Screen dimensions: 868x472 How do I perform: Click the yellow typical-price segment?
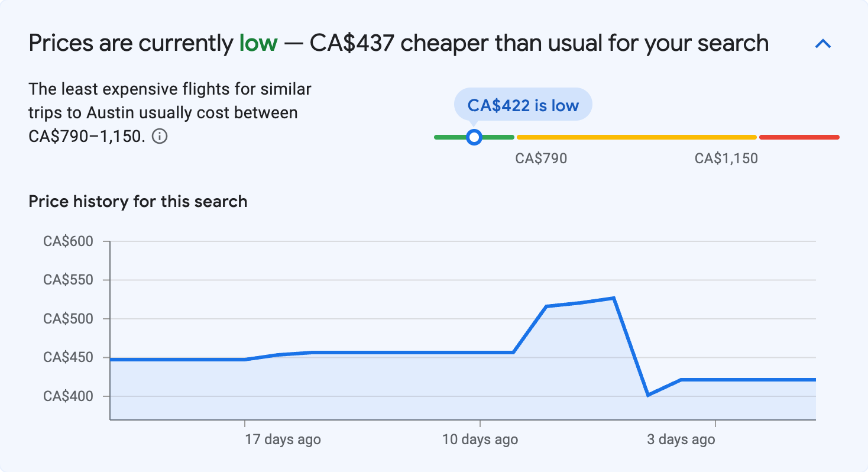pyautogui.click(x=636, y=137)
